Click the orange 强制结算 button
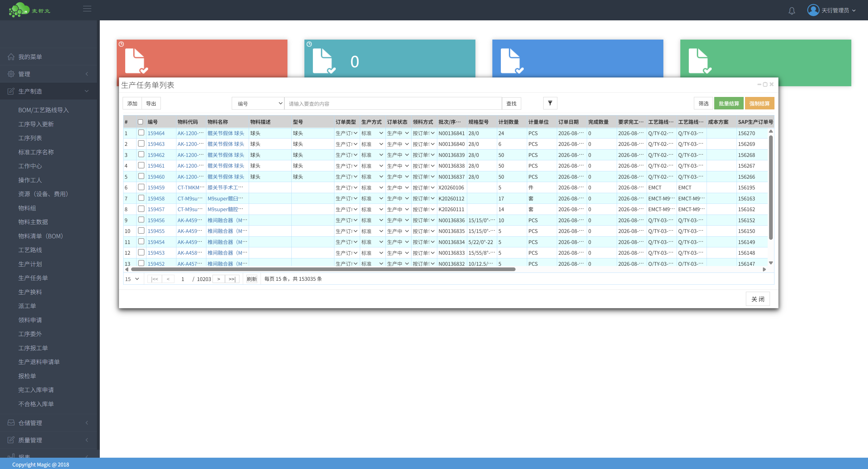Screen dimensions: 868x469 click(759, 103)
